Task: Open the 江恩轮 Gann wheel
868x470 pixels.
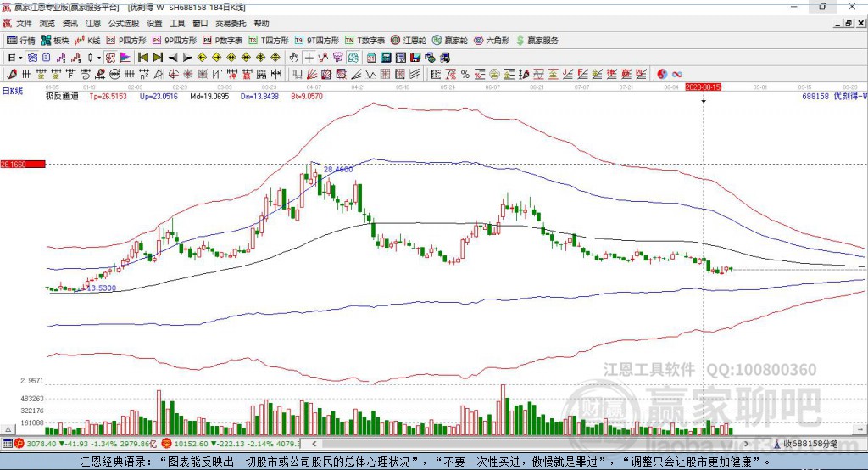Action: pyautogui.click(x=409, y=41)
